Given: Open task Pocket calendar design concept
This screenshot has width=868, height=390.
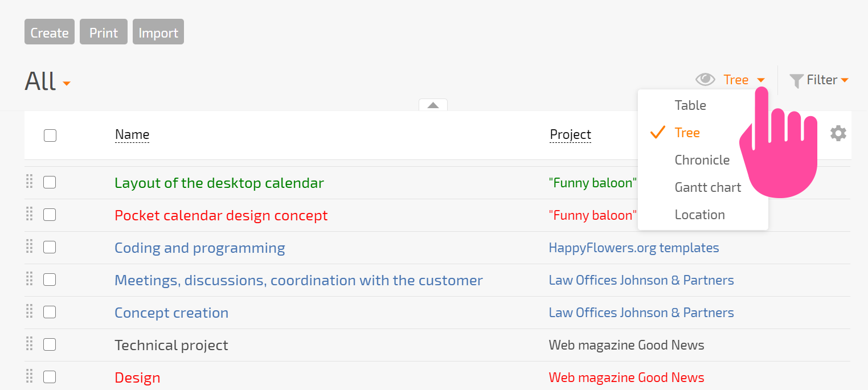Looking at the screenshot, I should pos(221,215).
